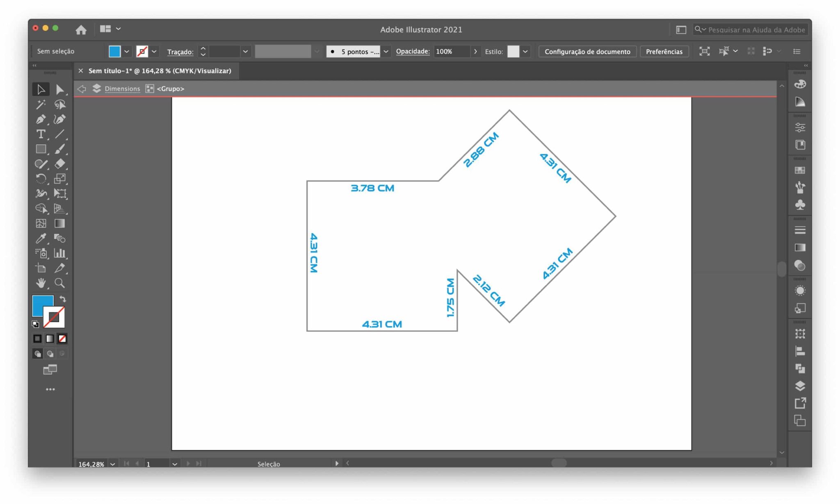
Task: Select the Pen tool
Action: pyautogui.click(x=40, y=119)
